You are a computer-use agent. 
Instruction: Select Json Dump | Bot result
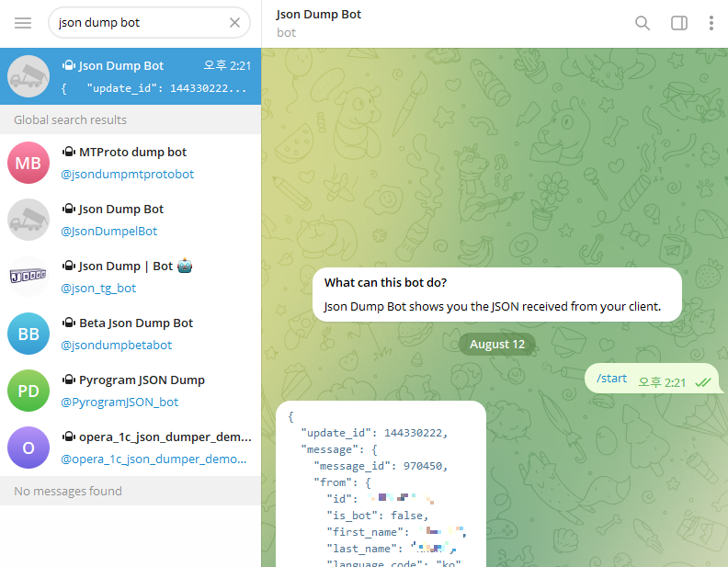click(131, 277)
